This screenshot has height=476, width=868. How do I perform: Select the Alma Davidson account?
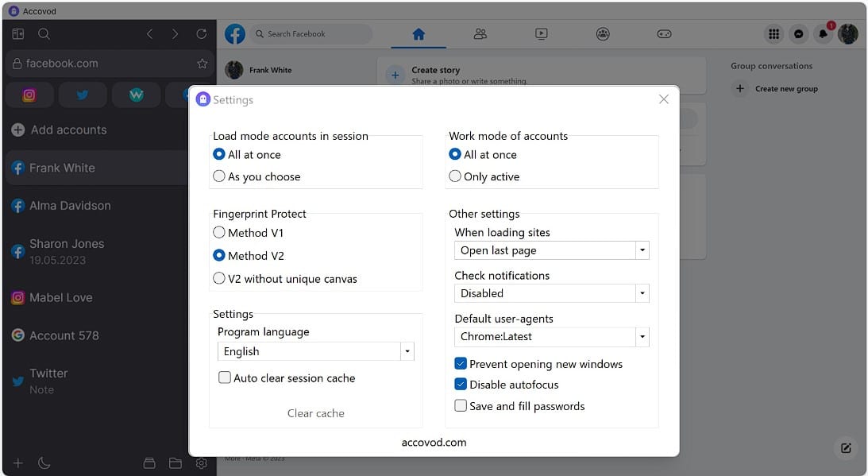tap(70, 206)
